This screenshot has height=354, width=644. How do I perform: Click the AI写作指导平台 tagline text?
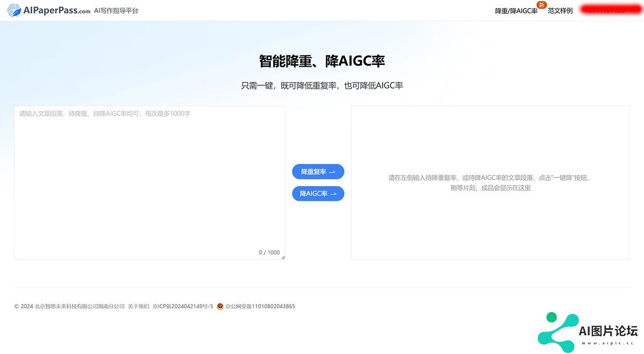tap(116, 11)
